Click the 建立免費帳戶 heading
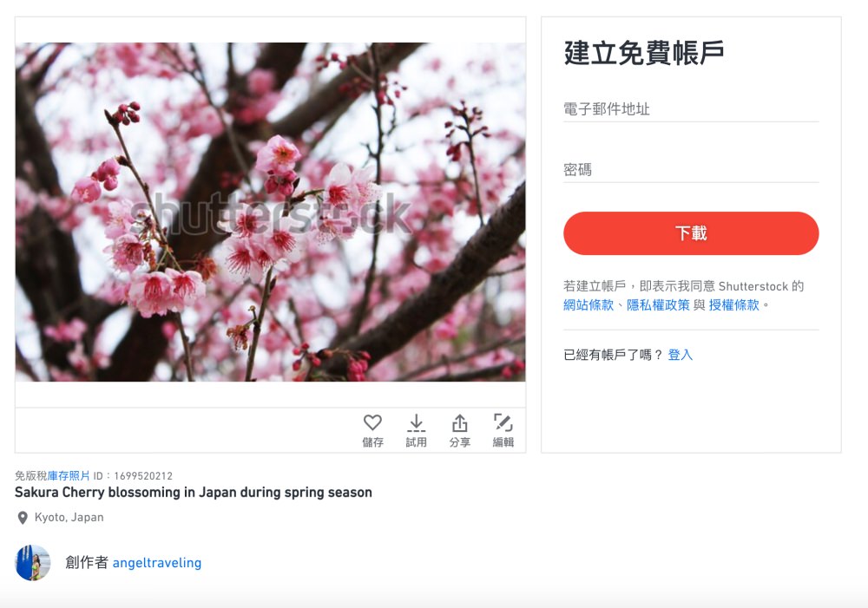 [x=644, y=53]
